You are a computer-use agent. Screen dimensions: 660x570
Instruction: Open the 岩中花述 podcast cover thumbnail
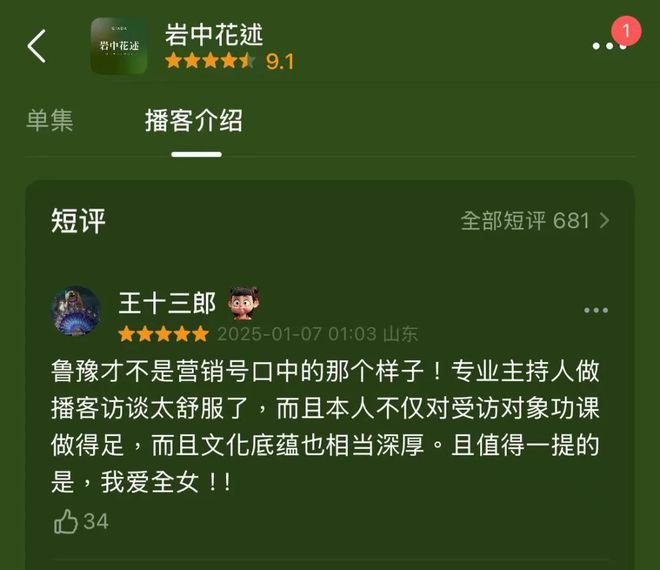[x=119, y=45]
